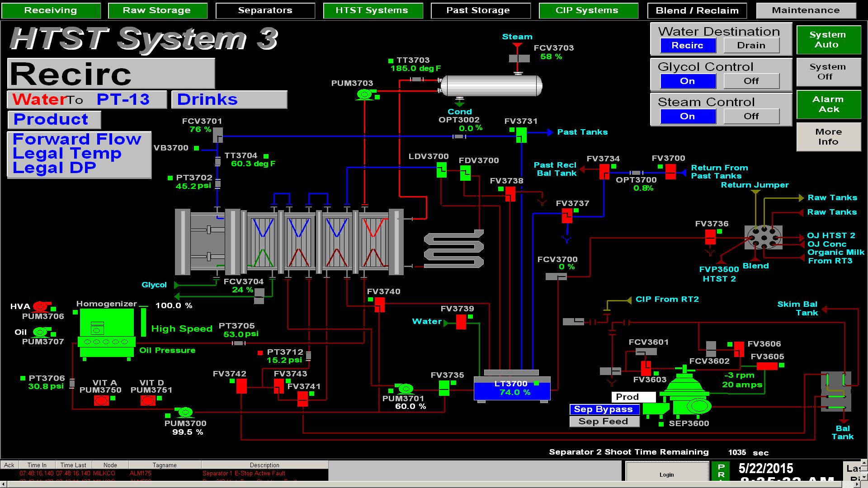Screen dimensions: 868x488
Task: Select control valve FCV3601
Action: tap(646, 352)
